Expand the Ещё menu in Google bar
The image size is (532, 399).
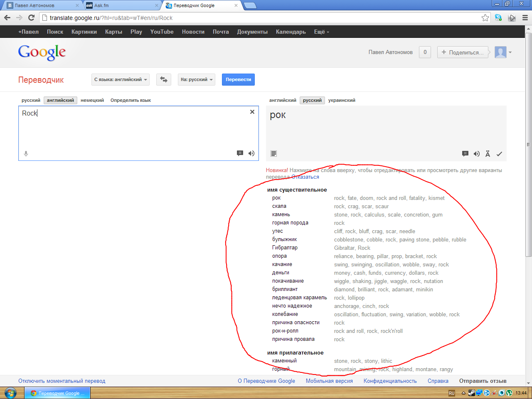coord(321,32)
